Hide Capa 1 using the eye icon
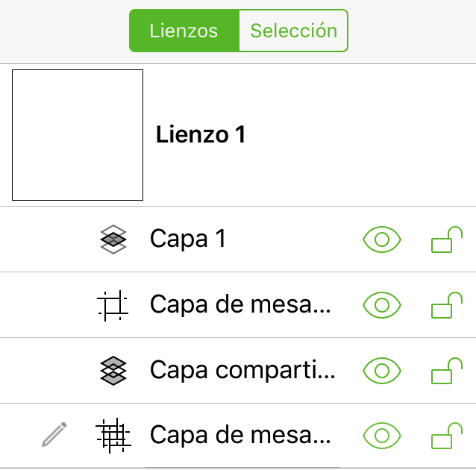This screenshot has height=470, width=476. click(381, 239)
